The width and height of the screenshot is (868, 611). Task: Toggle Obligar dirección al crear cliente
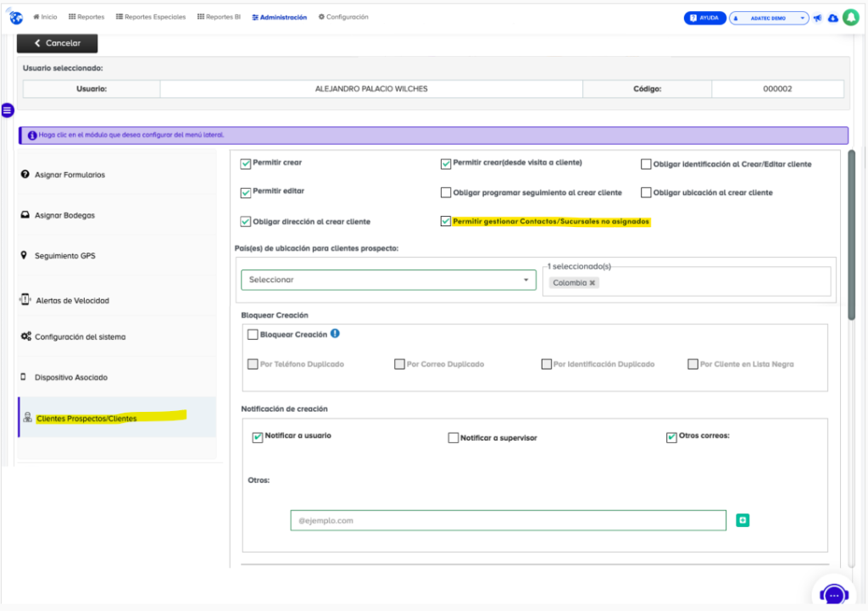coord(246,222)
